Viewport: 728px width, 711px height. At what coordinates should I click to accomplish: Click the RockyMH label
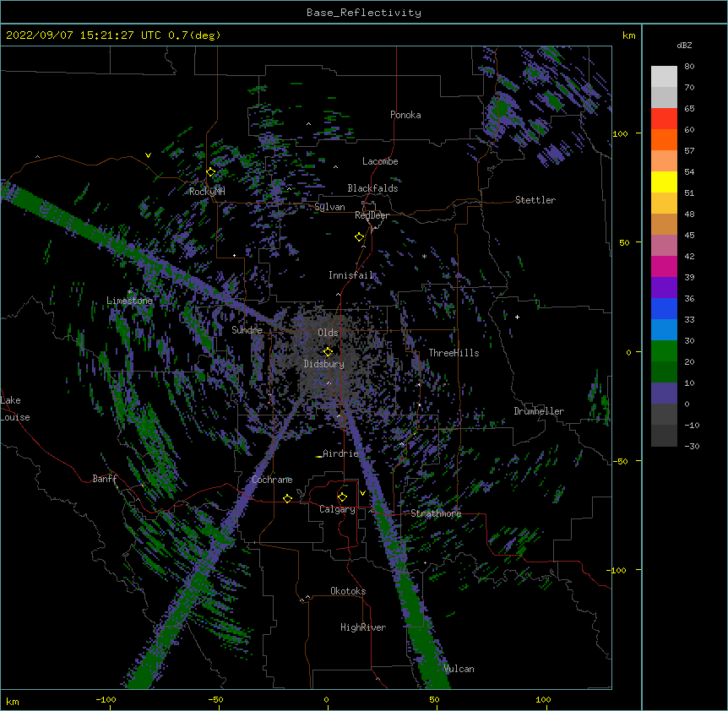click(207, 192)
